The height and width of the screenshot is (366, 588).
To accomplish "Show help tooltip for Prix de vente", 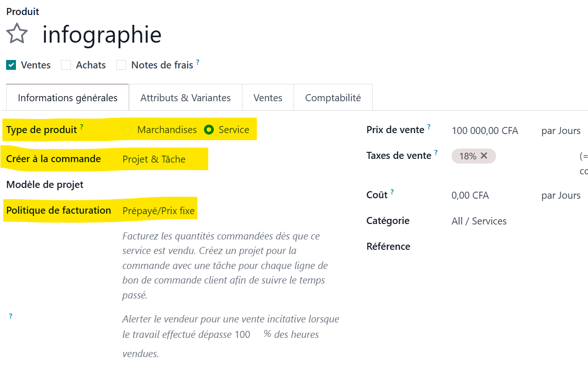I will pyautogui.click(x=429, y=127).
